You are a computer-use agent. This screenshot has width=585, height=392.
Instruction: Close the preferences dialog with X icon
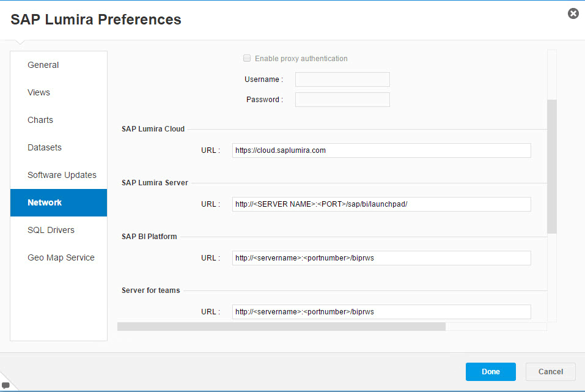tap(573, 13)
